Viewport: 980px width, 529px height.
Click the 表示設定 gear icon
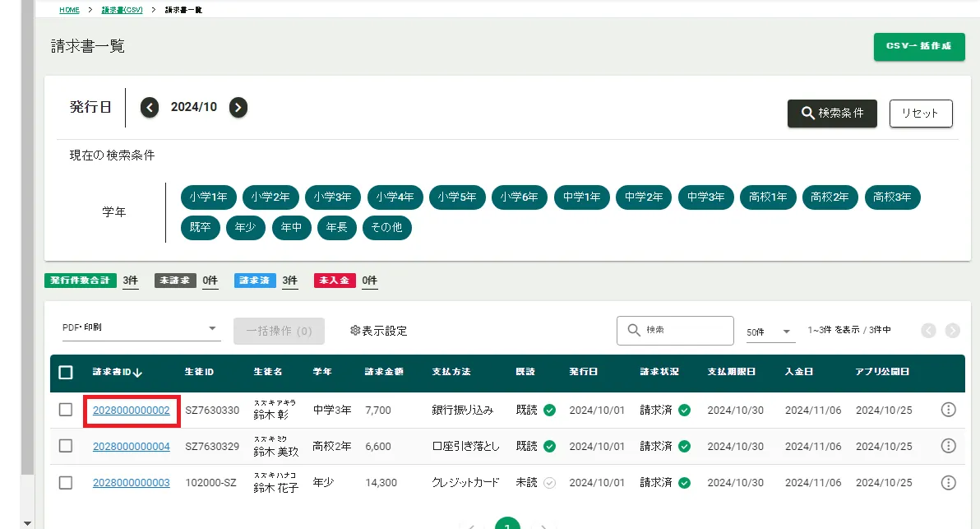[x=355, y=330]
